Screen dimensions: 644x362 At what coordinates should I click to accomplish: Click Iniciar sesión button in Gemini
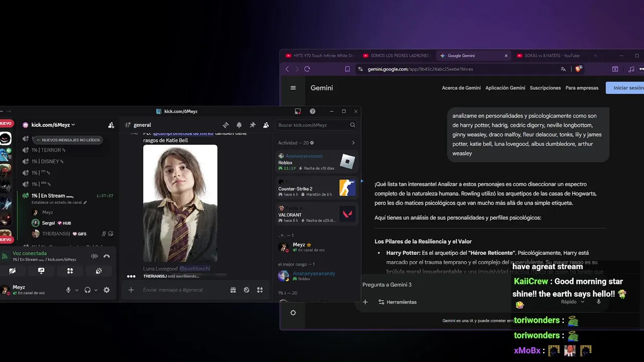(x=626, y=88)
